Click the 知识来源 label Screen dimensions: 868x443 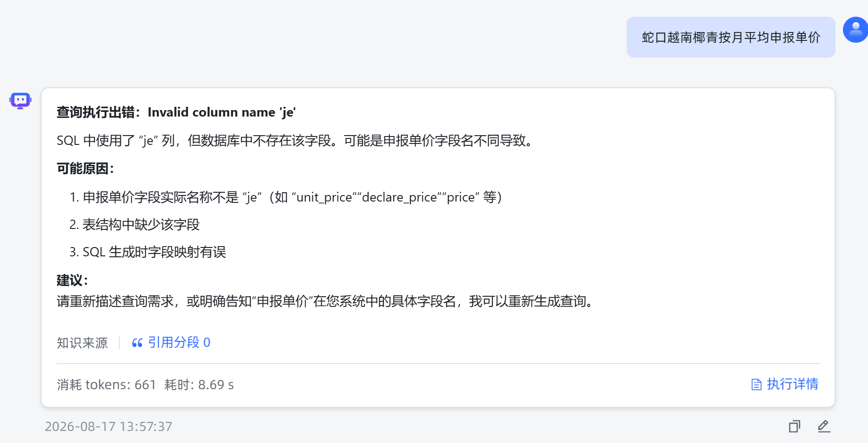pos(82,343)
